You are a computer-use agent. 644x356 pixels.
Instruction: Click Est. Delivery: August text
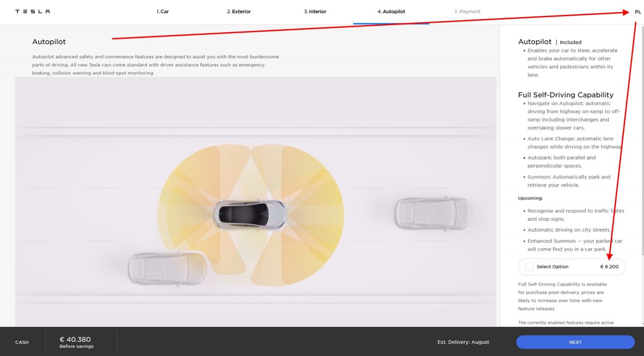point(463,342)
